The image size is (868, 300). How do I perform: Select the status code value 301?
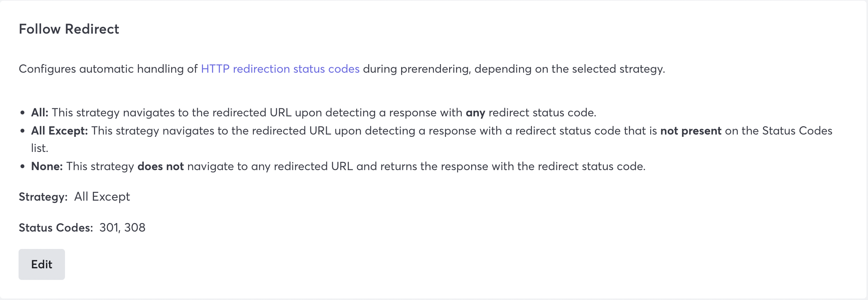(109, 228)
